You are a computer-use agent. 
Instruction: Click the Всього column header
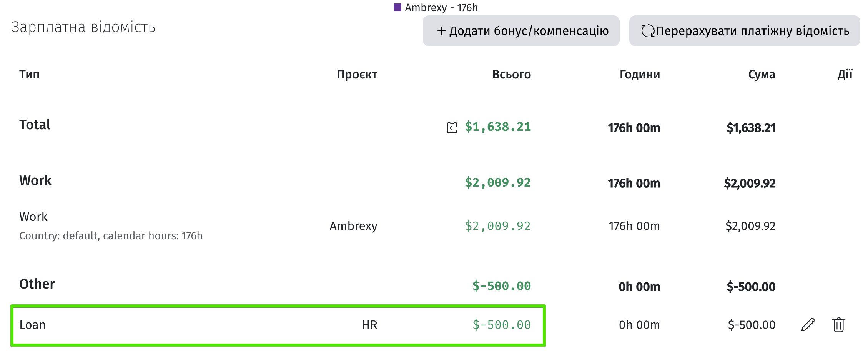pyautogui.click(x=511, y=74)
